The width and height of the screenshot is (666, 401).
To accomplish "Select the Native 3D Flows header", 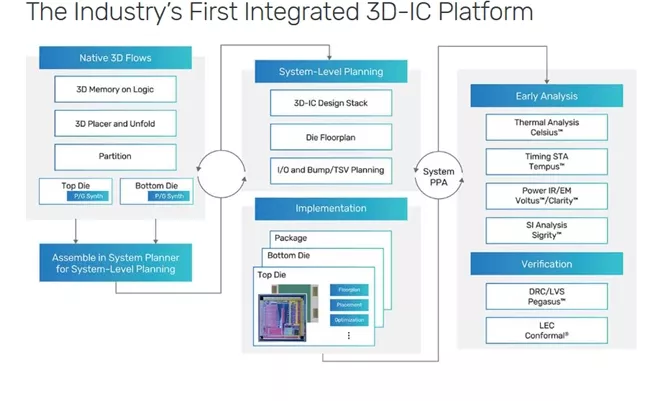I will (x=115, y=58).
